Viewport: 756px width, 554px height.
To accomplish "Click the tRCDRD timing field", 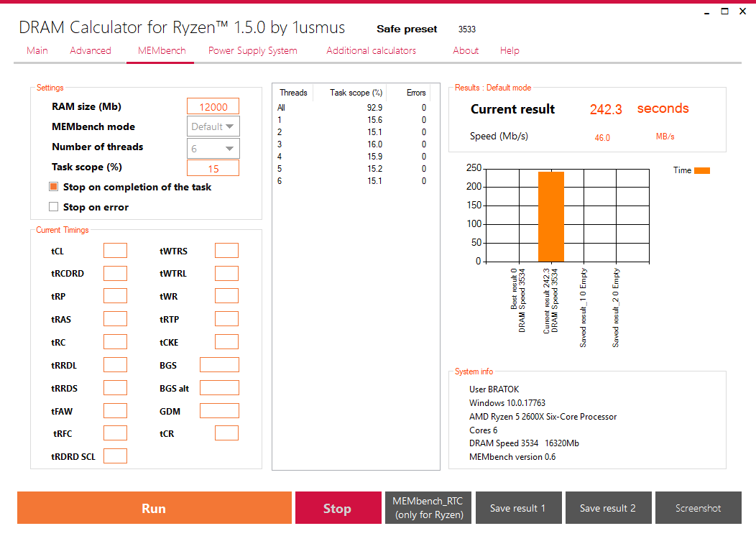I will [115, 273].
